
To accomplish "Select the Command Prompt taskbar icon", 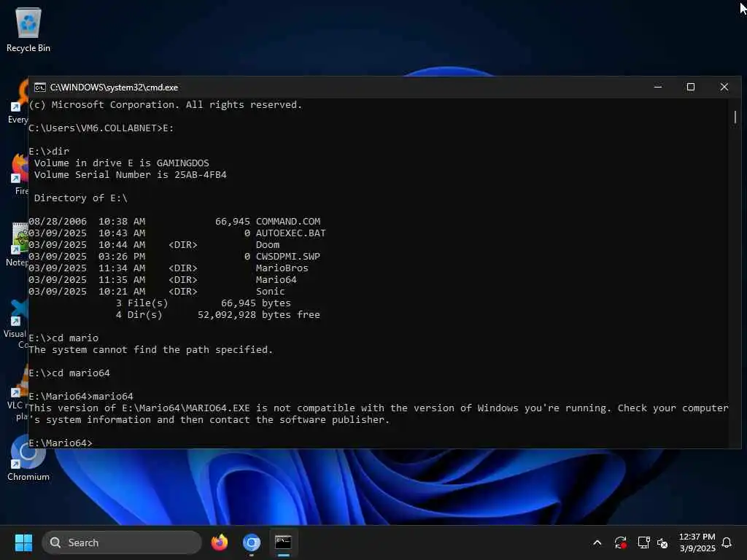I will (x=284, y=542).
